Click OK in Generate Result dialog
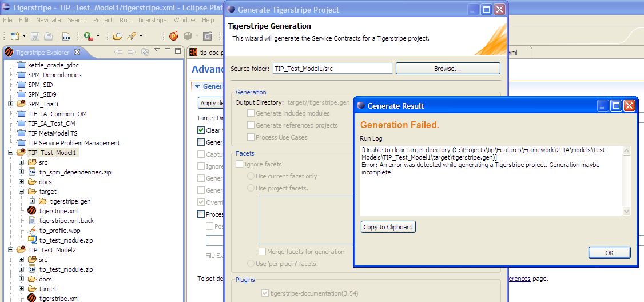Image resolution: width=644 pixels, height=302 pixels. (x=609, y=253)
